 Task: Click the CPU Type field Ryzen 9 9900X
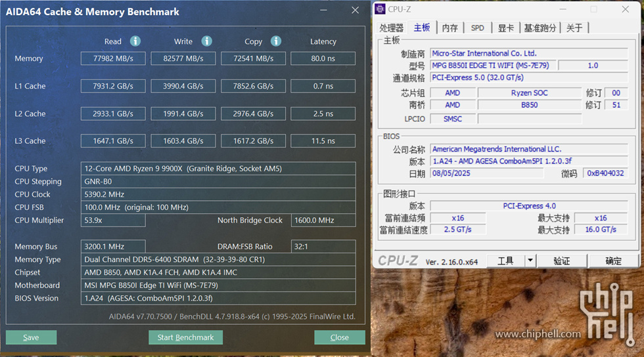click(218, 168)
